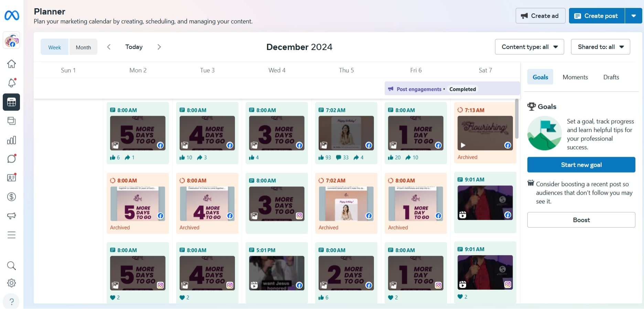Open Monday's 5 More Days post with 6 likes

[138, 133]
